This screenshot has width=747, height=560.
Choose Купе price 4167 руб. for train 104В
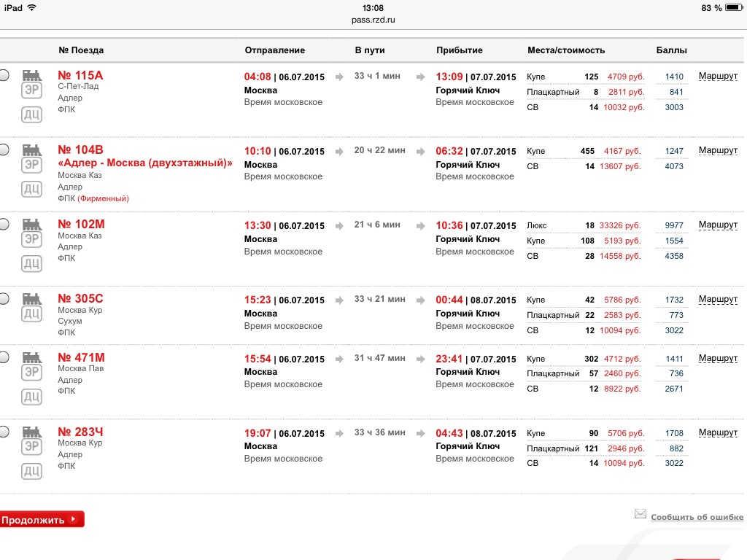(x=622, y=151)
